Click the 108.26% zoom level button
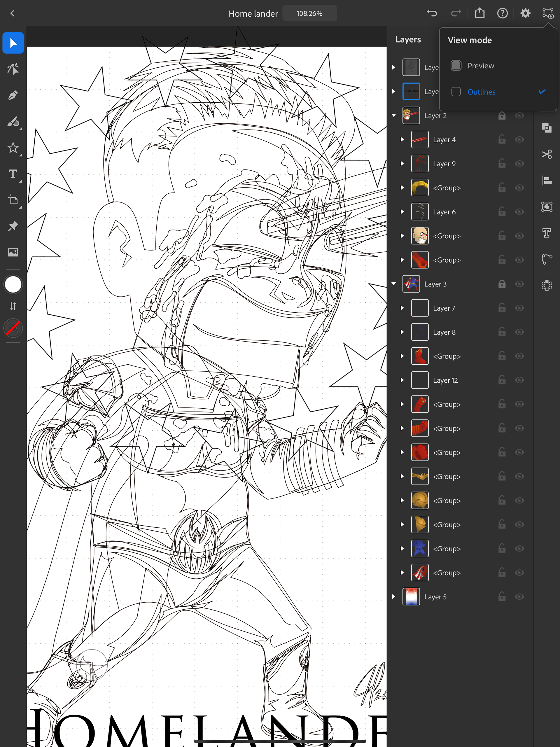Viewport: 560px width, 747px height. [309, 13]
